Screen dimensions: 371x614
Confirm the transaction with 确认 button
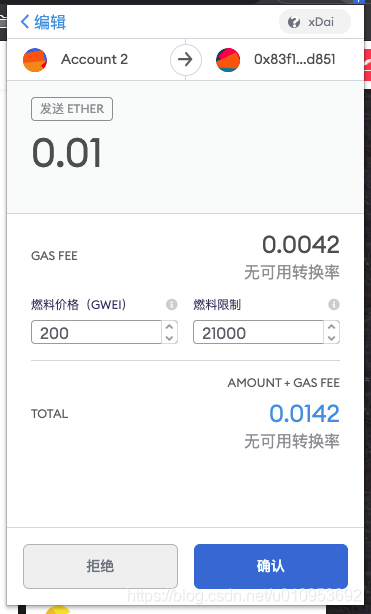click(x=271, y=566)
